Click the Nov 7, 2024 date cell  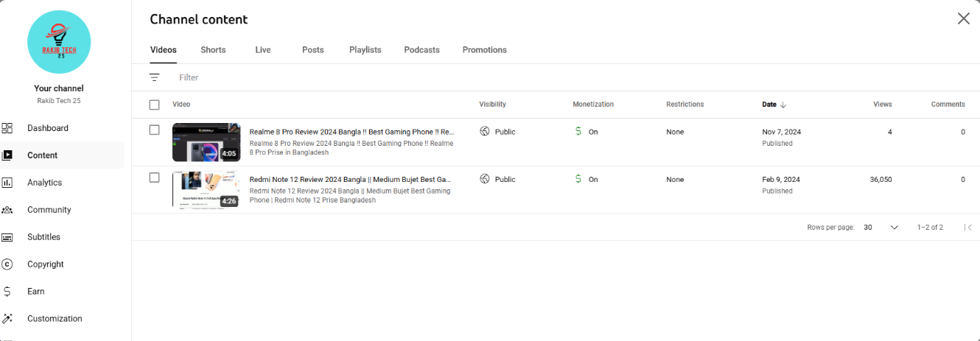click(781, 132)
